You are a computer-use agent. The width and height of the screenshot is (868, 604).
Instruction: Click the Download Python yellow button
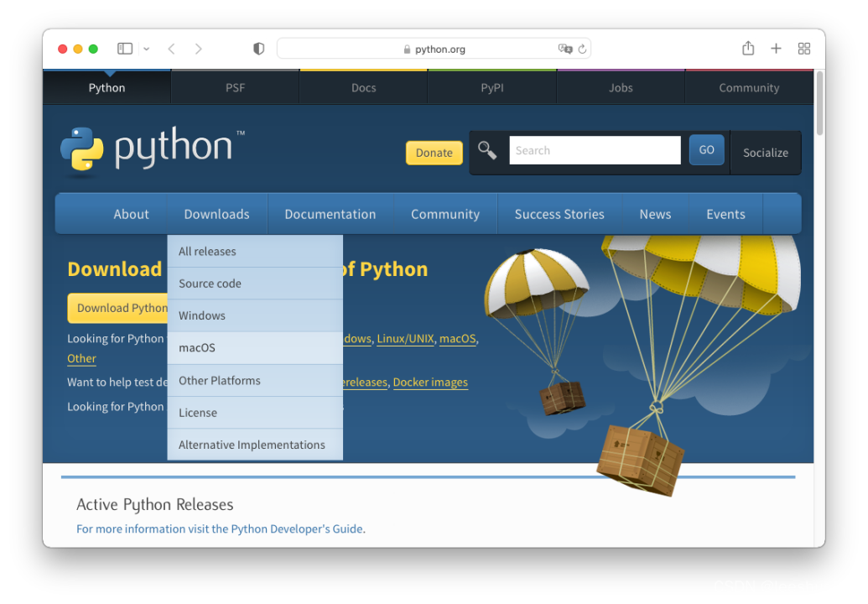pos(118,308)
